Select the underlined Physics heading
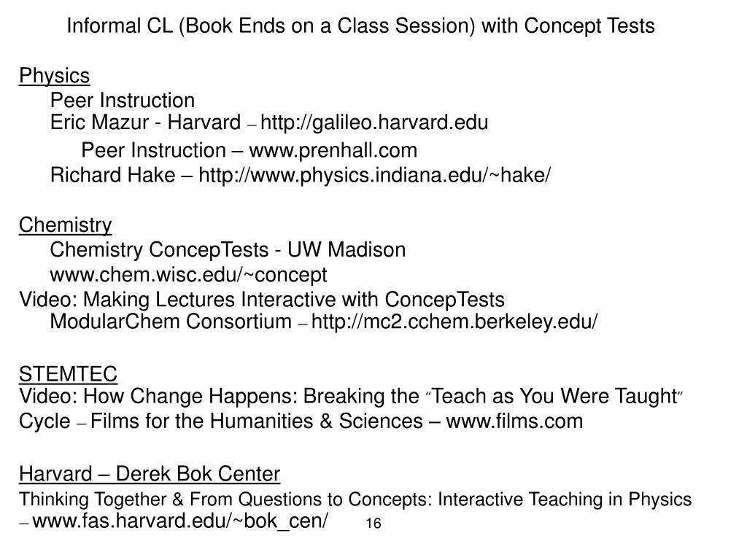 (54, 75)
